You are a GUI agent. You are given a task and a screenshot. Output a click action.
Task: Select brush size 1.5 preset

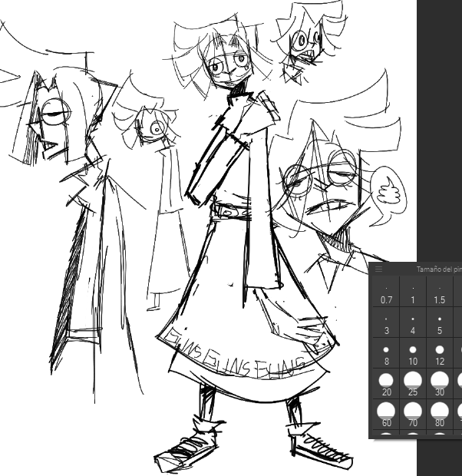point(440,292)
